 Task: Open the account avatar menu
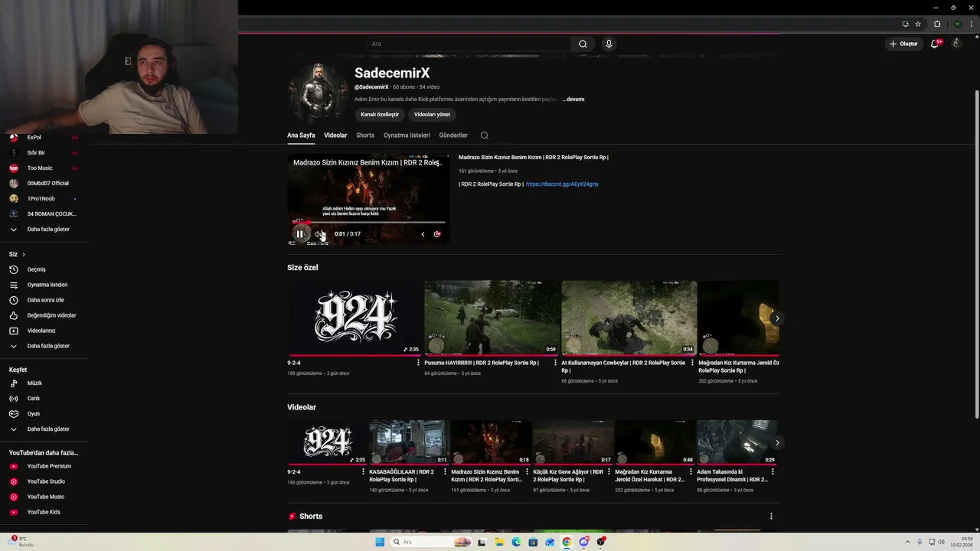pyautogui.click(x=956, y=44)
